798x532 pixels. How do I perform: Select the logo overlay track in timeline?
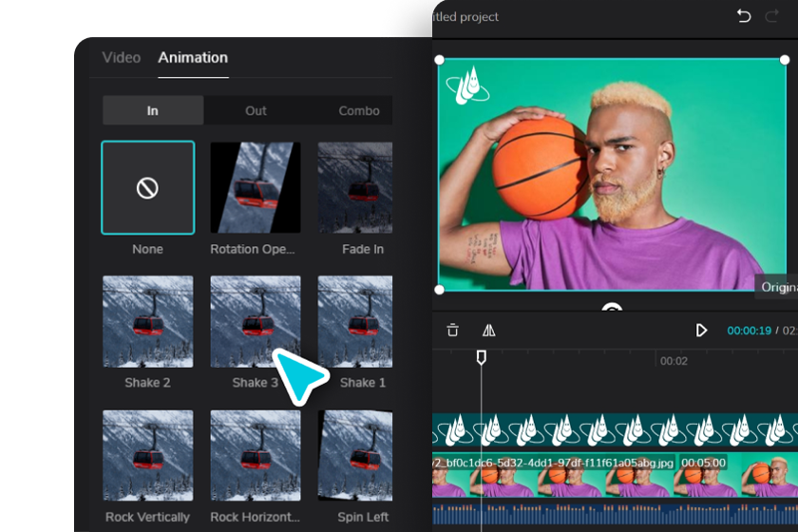(615, 429)
